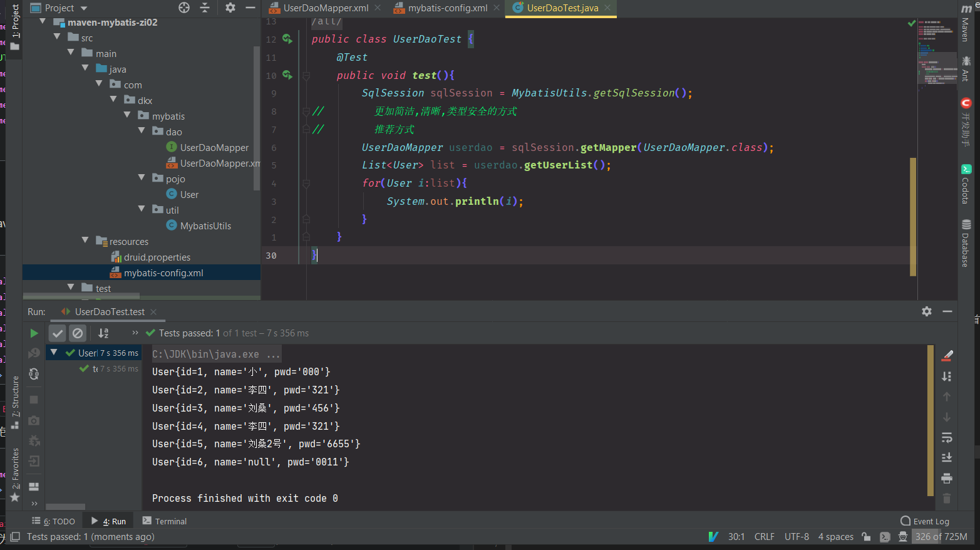
Task: Open Codota side panel
Action: [x=966, y=184]
